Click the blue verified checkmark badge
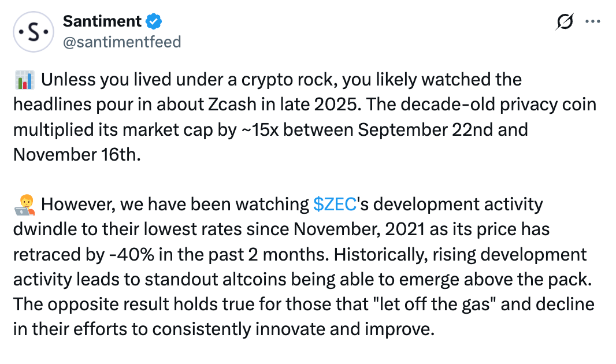The height and width of the screenshot is (364, 616). click(154, 22)
